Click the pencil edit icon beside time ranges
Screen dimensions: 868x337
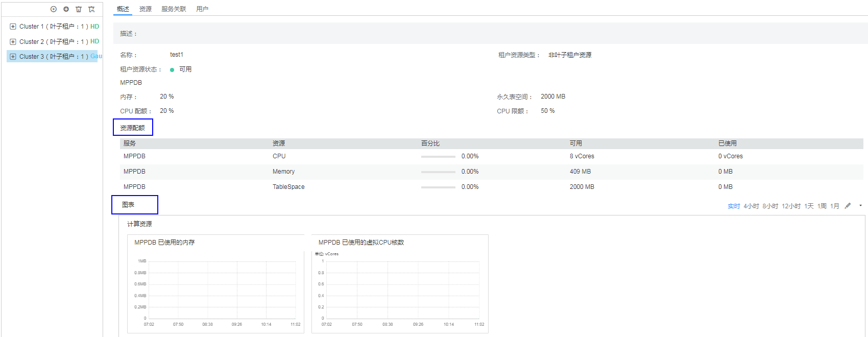pyautogui.click(x=848, y=206)
